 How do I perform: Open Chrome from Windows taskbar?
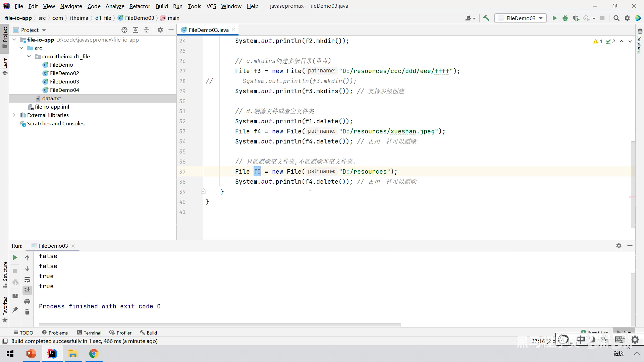pos(94,354)
